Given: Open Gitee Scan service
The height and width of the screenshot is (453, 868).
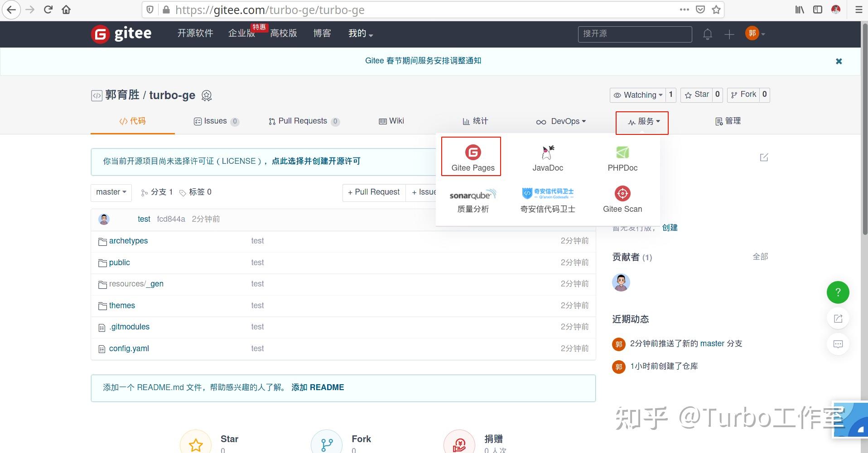Looking at the screenshot, I should [622, 200].
